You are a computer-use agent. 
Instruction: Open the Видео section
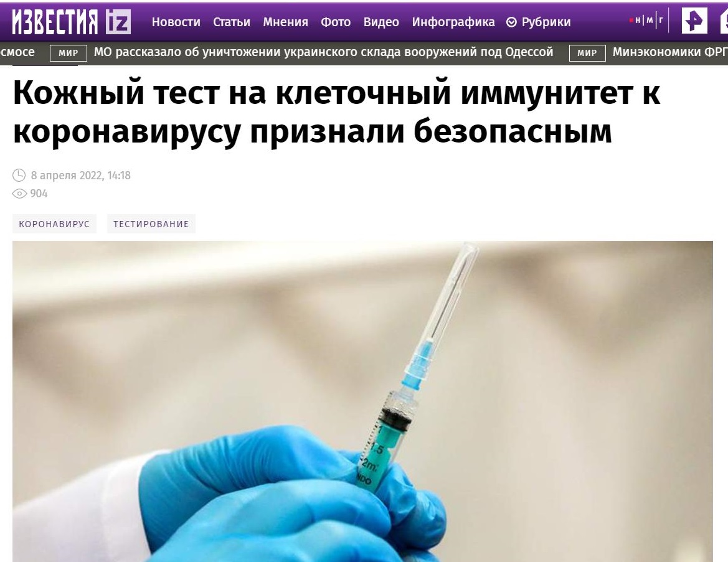[x=381, y=22]
